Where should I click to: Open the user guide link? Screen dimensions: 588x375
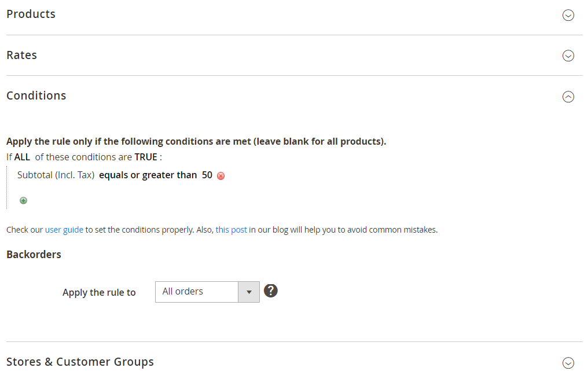tap(64, 230)
